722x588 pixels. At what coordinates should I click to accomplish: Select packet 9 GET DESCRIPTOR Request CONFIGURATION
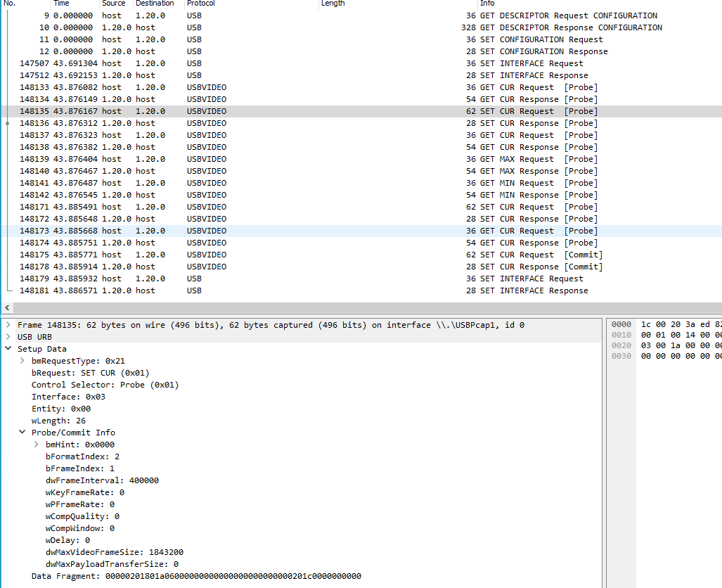pos(361,15)
